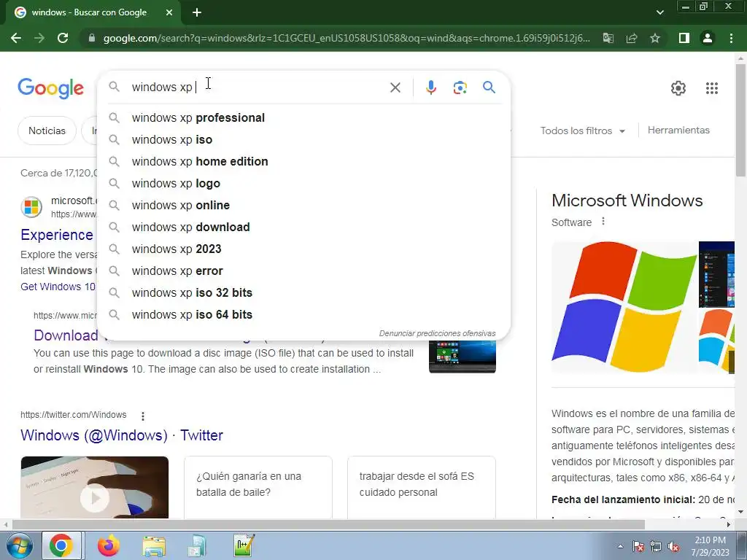
Task: Submit search with blue magnifier
Action: (489, 87)
